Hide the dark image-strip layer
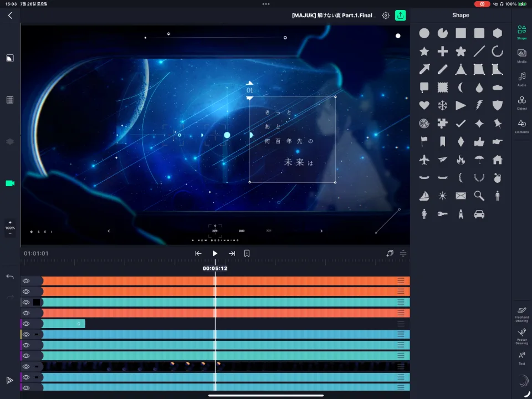This screenshot has height=399, width=532. point(26,367)
